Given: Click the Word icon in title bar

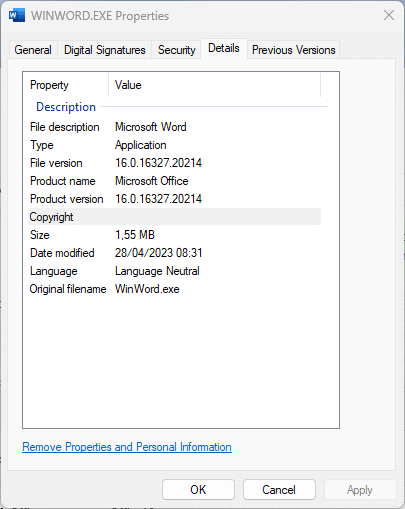Looking at the screenshot, I should click(x=17, y=15).
